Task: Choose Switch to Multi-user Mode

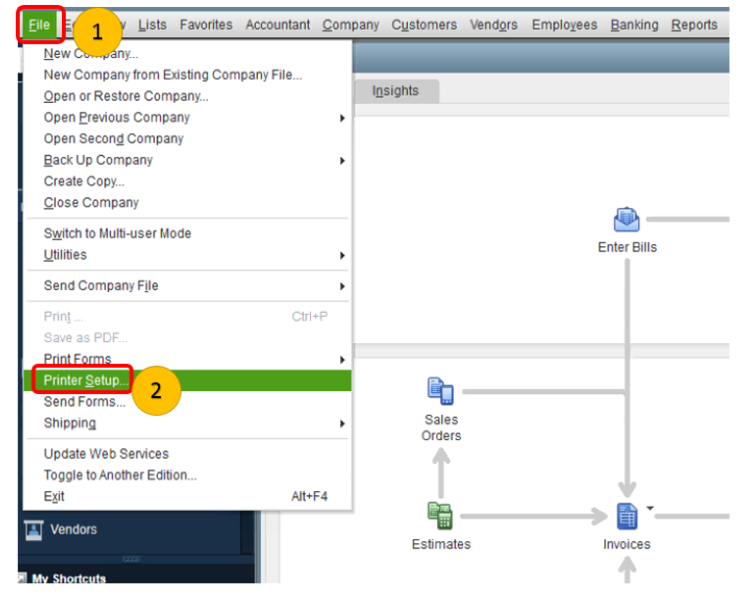Action: pyautogui.click(x=117, y=233)
